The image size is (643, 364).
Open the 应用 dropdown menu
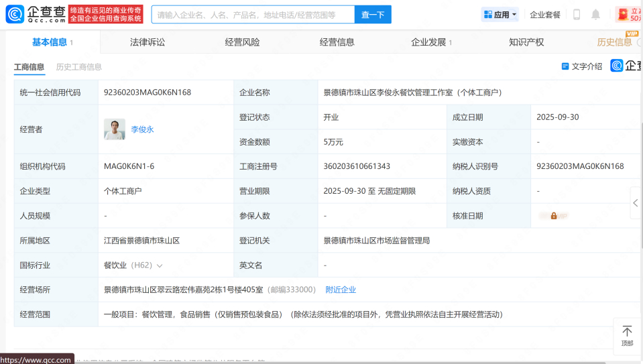pyautogui.click(x=500, y=15)
